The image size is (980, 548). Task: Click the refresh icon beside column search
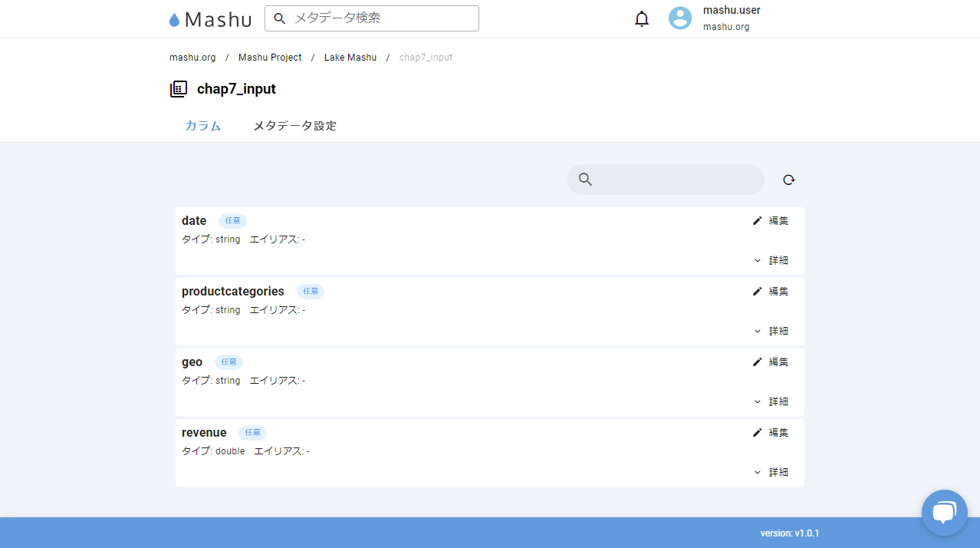tap(789, 180)
